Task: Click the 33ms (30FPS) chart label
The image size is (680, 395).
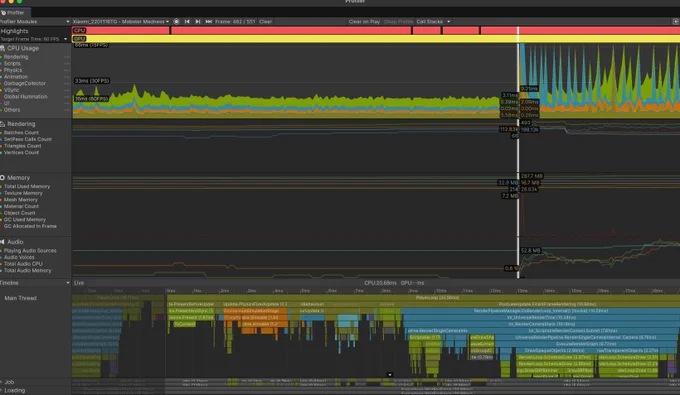Action: (x=92, y=81)
